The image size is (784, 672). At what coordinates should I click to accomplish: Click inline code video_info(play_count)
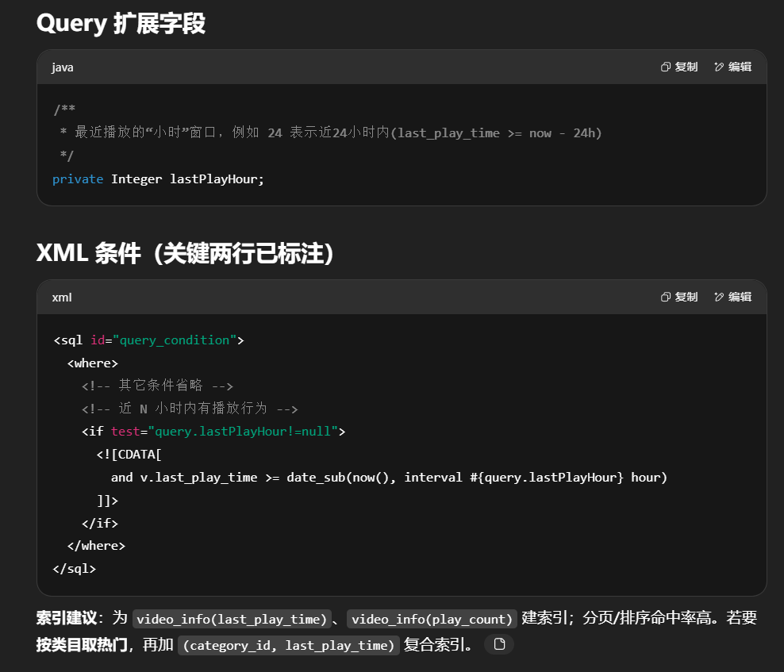click(x=432, y=619)
